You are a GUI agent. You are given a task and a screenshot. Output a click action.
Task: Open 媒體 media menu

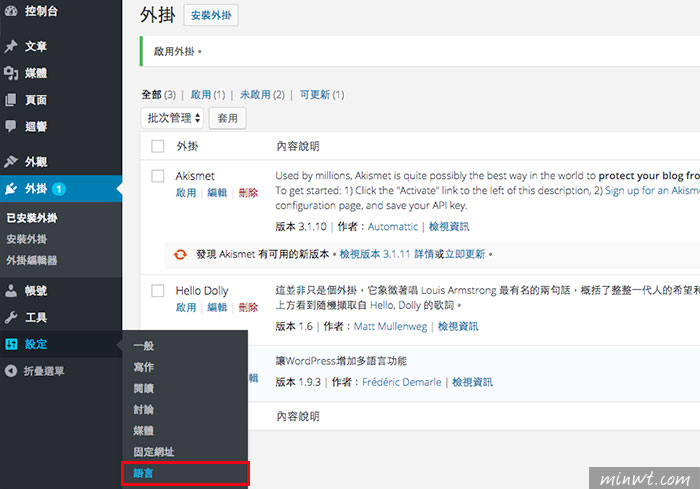click(36, 73)
